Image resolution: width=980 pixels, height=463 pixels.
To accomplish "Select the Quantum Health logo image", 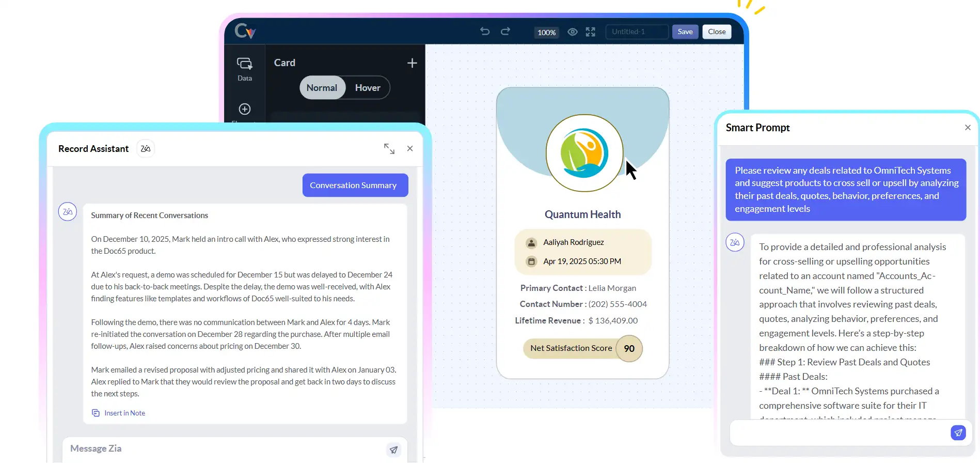I will (x=584, y=153).
